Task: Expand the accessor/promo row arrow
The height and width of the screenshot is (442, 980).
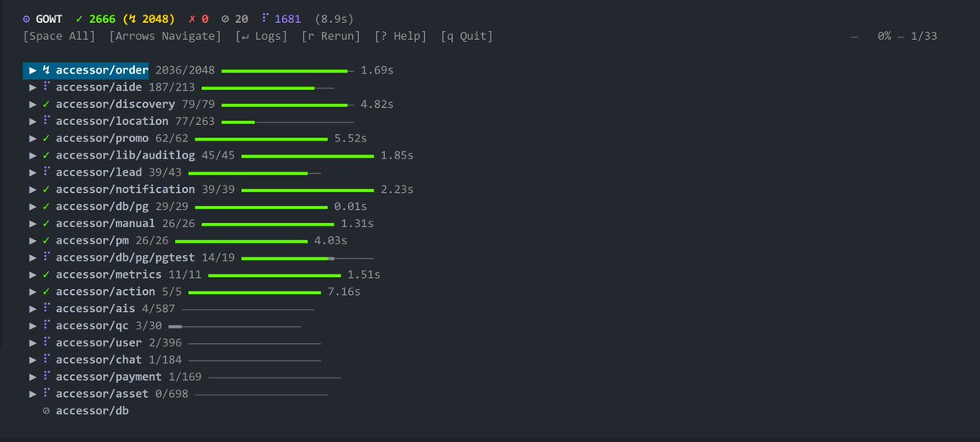Action: 34,138
